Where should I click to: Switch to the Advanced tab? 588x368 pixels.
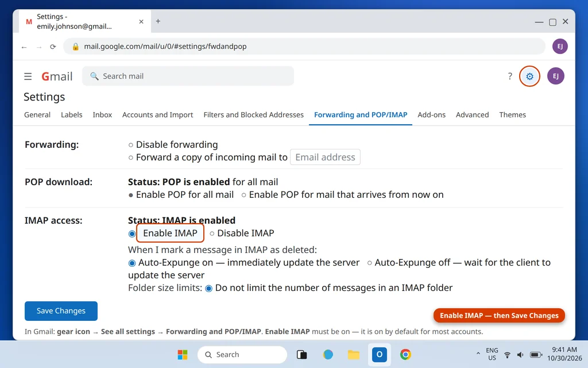(472, 115)
